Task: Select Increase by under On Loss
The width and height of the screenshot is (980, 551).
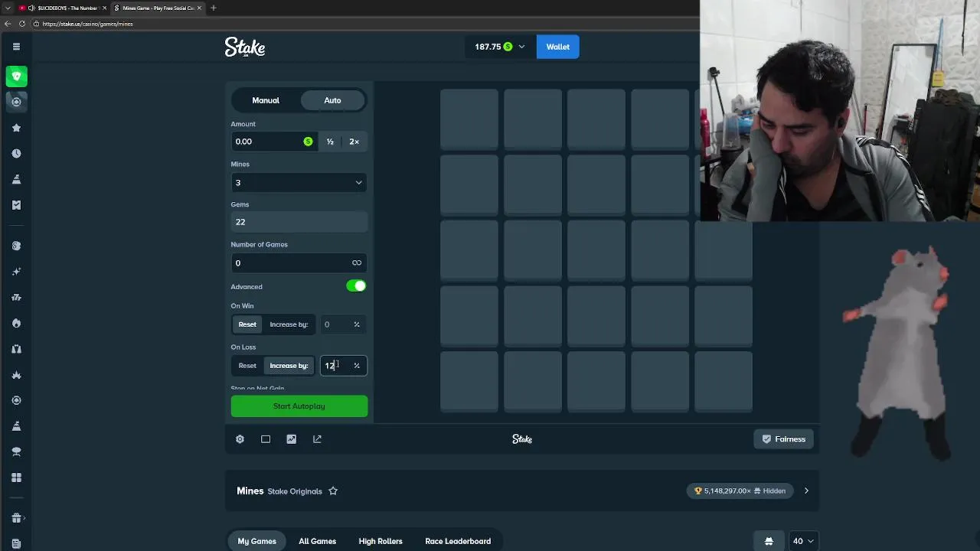Action: tap(289, 366)
